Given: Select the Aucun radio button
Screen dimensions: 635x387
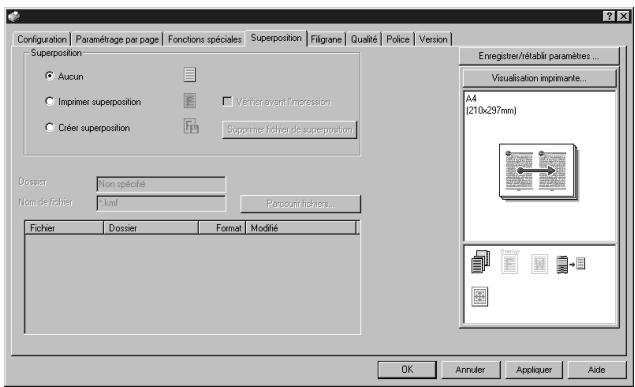Looking at the screenshot, I should 49,76.
